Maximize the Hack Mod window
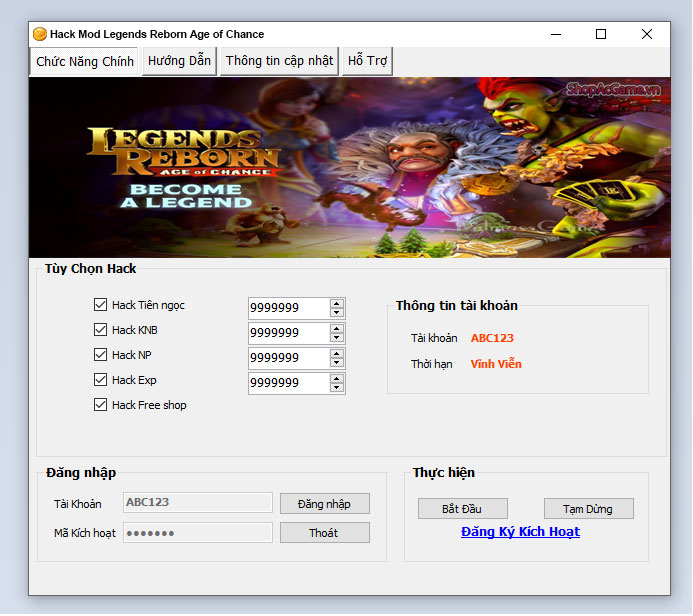Viewport: 693px width, 616px height. click(601, 34)
